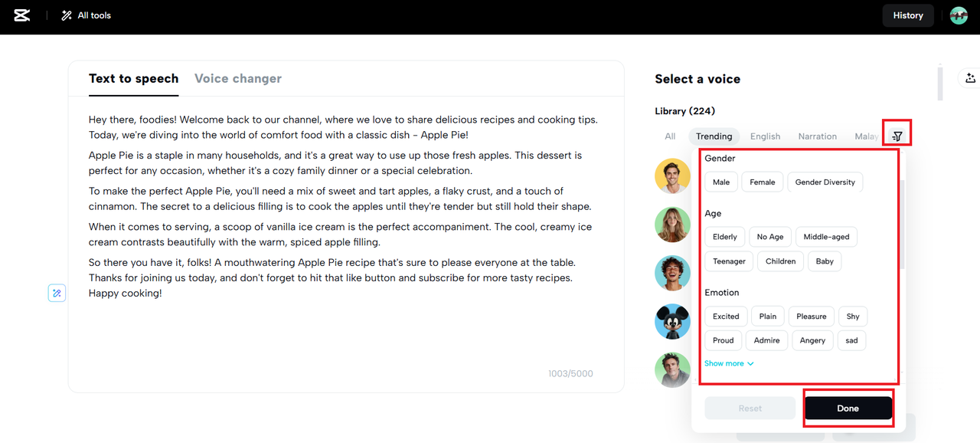Open the profile avatar in top bar
This screenshot has height=443, width=980.
tap(959, 15)
